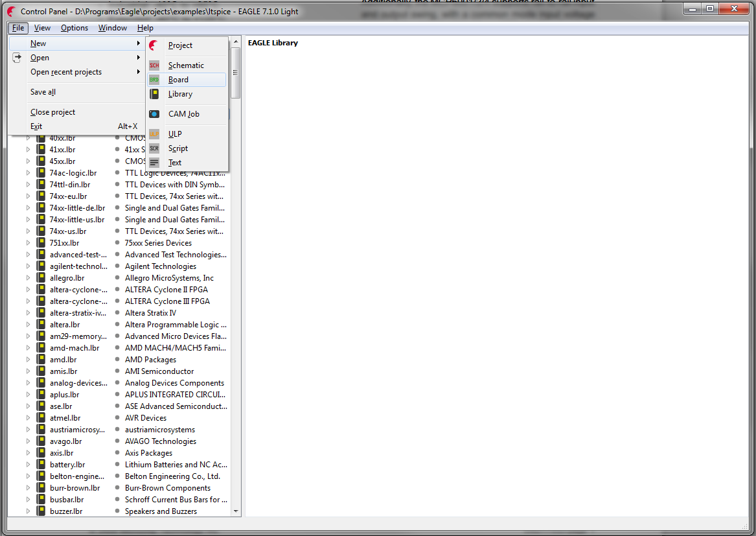756x536 pixels.
Task: Create a new Library using the Library icon
Action: click(154, 93)
